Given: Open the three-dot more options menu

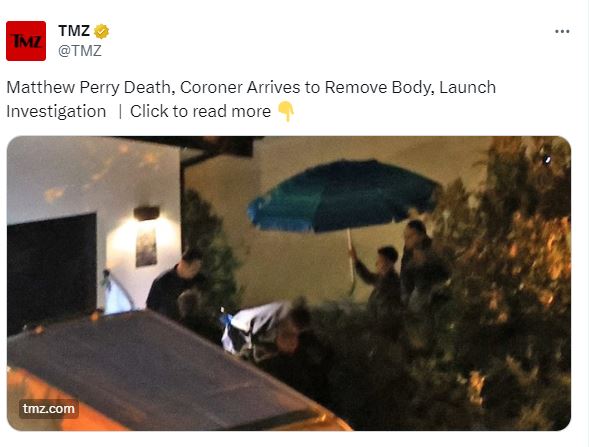Looking at the screenshot, I should pos(562,32).
